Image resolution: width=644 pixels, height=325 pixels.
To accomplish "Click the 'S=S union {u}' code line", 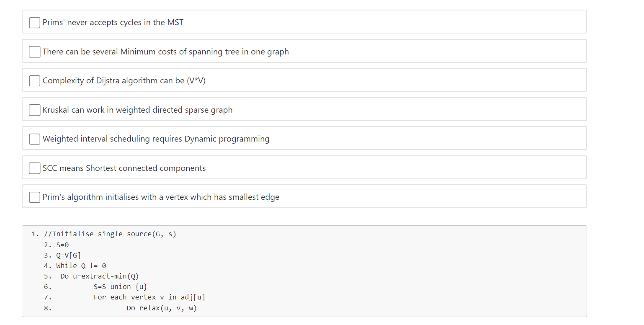I will pos(121,287).
